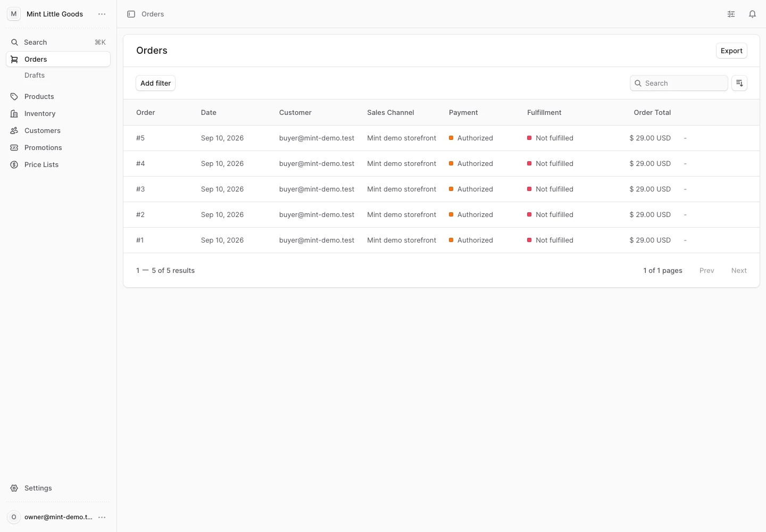Open order #2 row
This screenshot has height=532, width=766.
pyautogui.click(x=442, y=215)
